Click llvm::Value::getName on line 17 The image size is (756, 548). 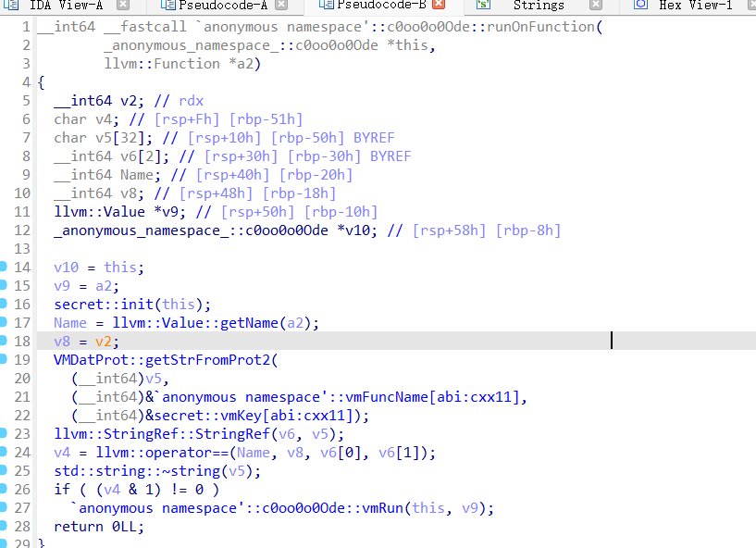point(212,323)
